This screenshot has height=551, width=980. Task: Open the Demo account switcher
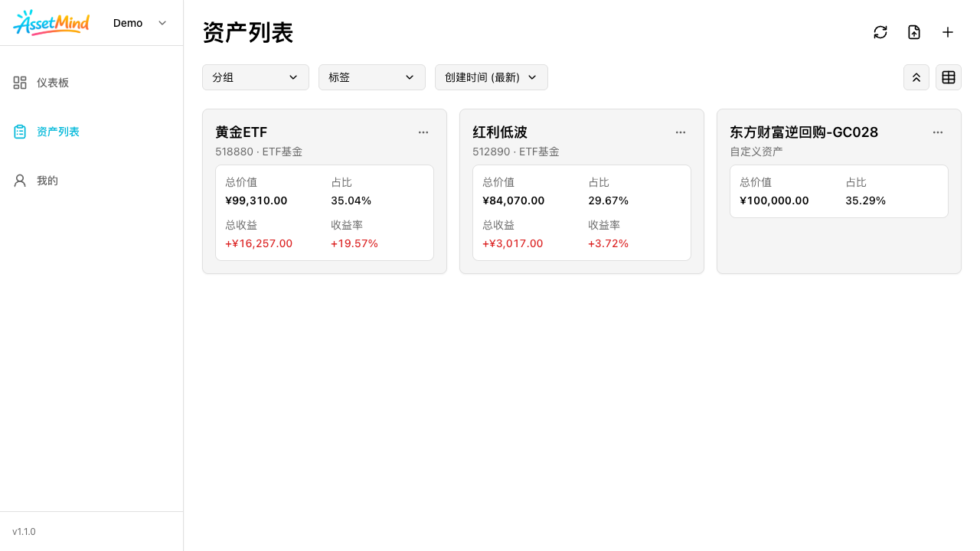click(x=139, y=23)
